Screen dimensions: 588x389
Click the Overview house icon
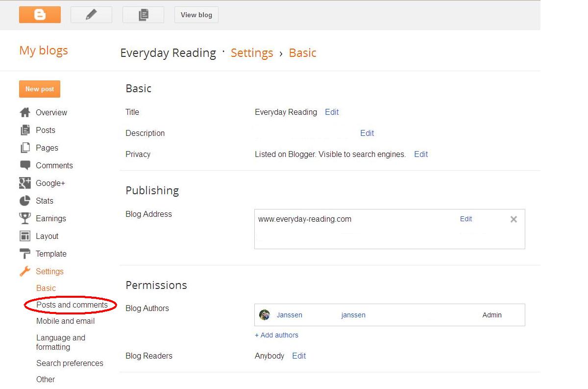[25, 112]
